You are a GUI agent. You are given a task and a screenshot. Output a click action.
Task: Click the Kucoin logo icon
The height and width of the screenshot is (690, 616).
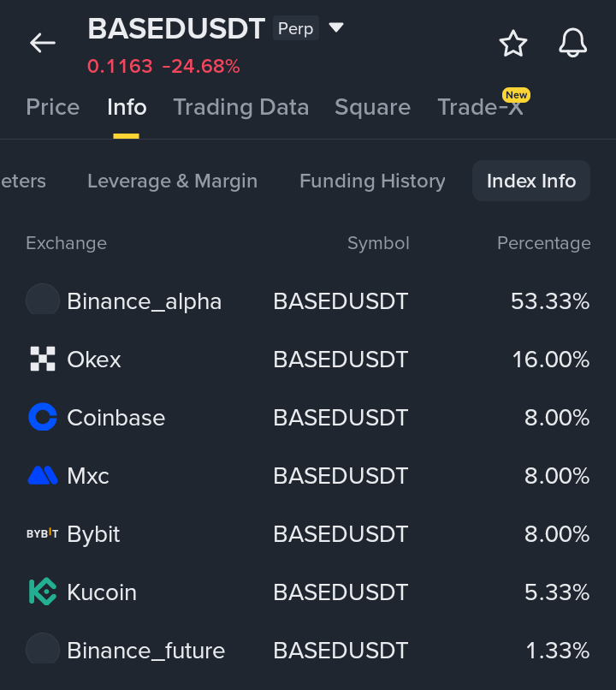[x=43, y=592]
